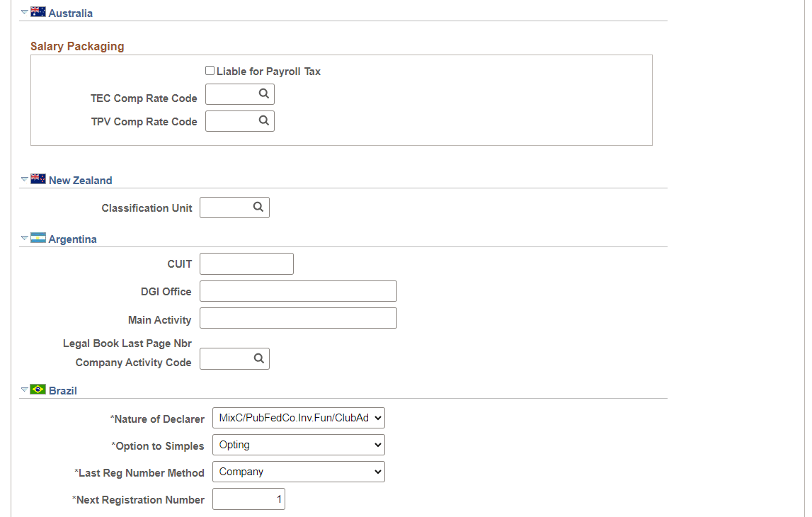Collapse the Australia section

(x=24, y=11)
